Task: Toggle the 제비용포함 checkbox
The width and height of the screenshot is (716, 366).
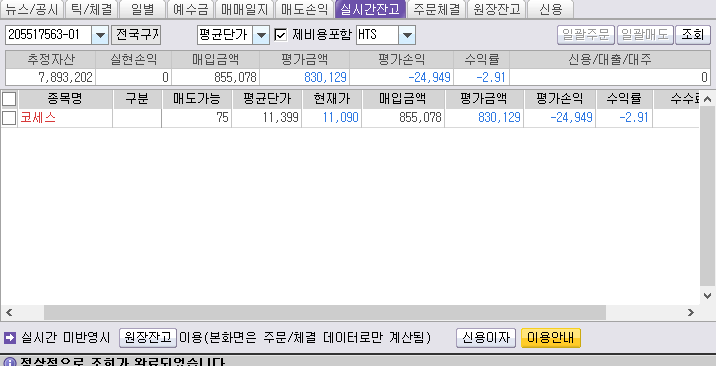Action: [x=280, y=35]
